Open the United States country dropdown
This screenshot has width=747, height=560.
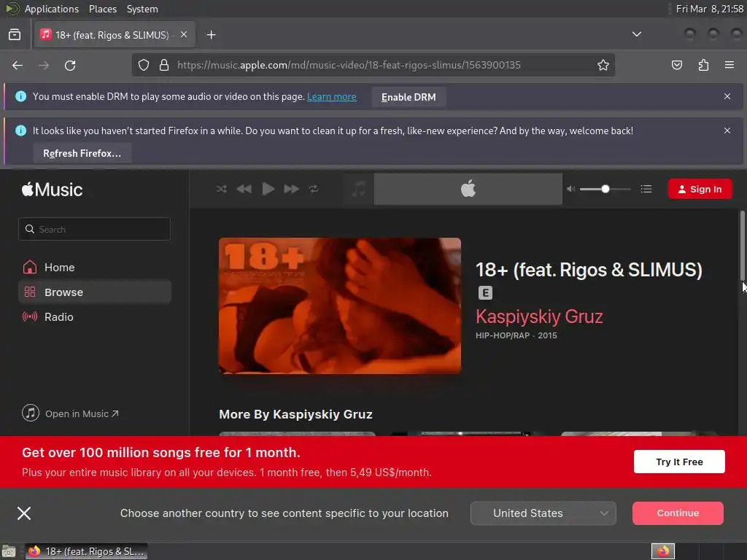tap(543, 513)
